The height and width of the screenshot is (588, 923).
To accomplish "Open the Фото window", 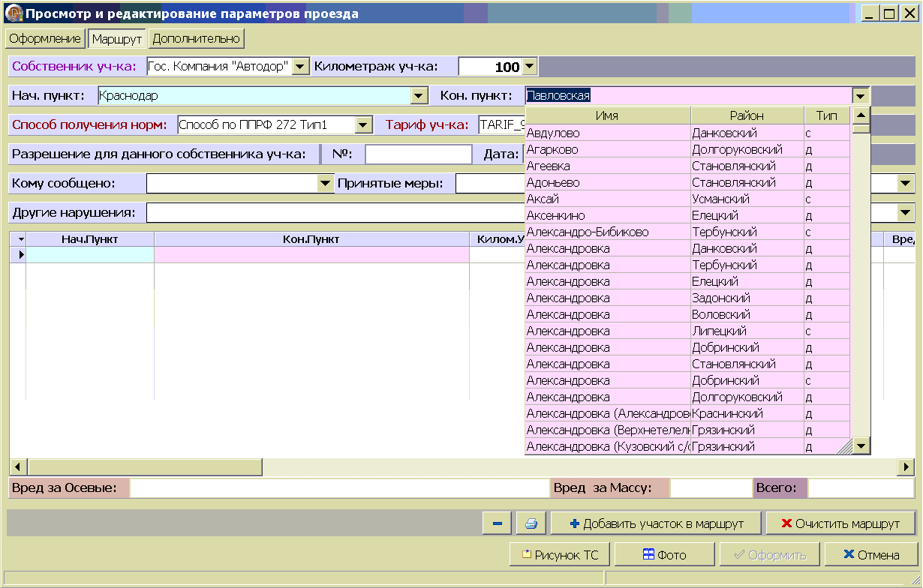I will coord(664,555).
